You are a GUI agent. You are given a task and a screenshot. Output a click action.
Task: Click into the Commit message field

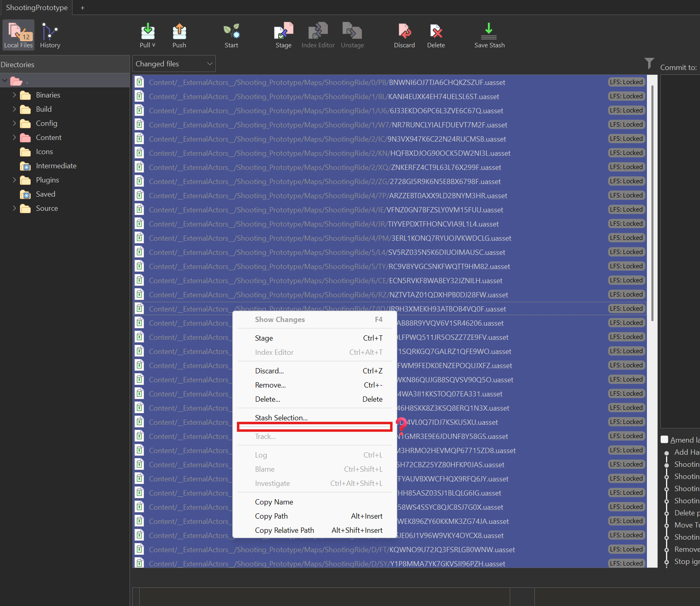tap(680, 251)
